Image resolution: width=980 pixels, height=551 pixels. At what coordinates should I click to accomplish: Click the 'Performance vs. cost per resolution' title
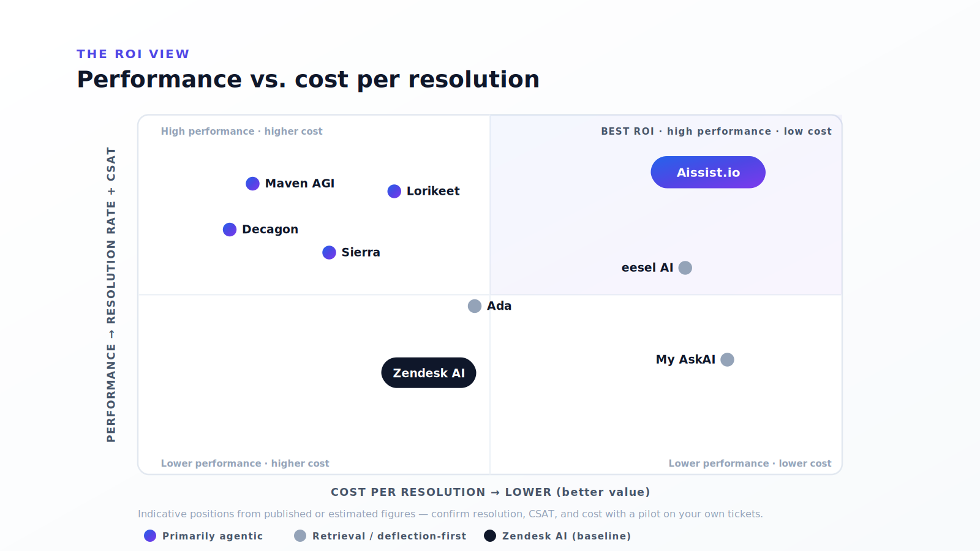click(x=308, y=80)
